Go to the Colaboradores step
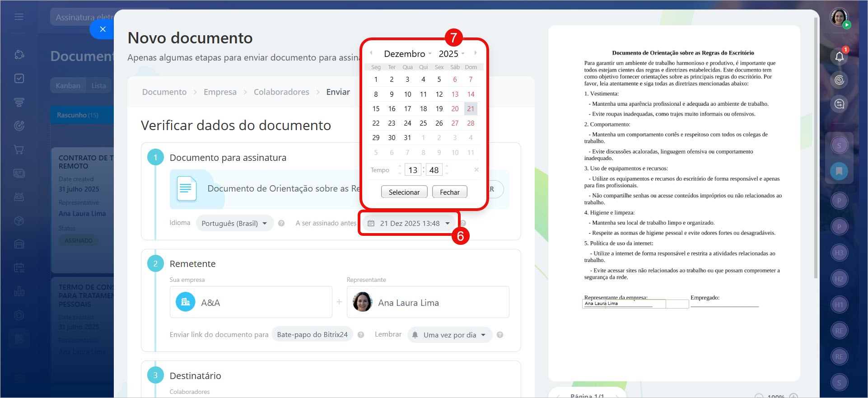The width and height of the screenshot is (868, 398). click(x=281, y=92)
